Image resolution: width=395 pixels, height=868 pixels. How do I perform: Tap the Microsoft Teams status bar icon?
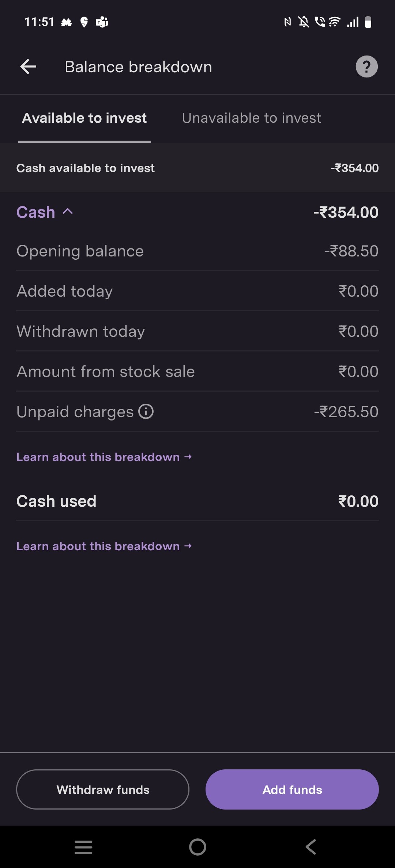tap(102, 22)
